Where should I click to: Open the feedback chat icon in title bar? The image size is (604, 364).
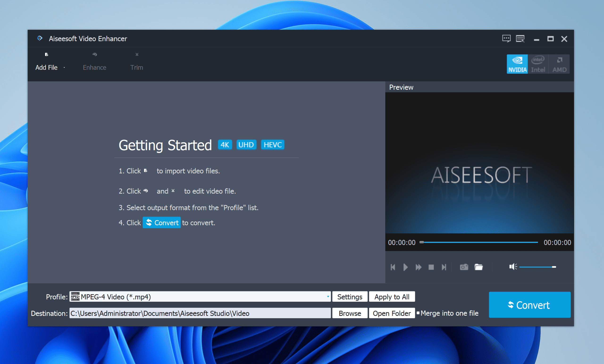506,39
